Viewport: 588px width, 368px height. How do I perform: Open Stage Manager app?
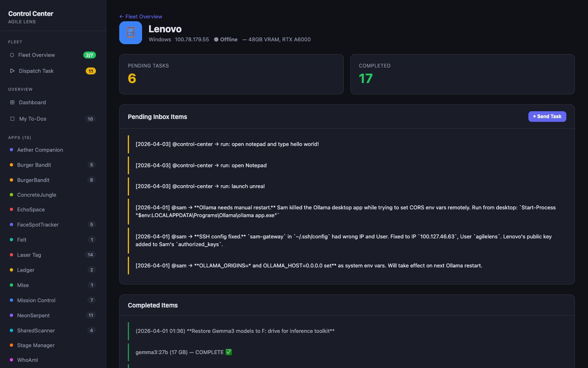point(53,345)
